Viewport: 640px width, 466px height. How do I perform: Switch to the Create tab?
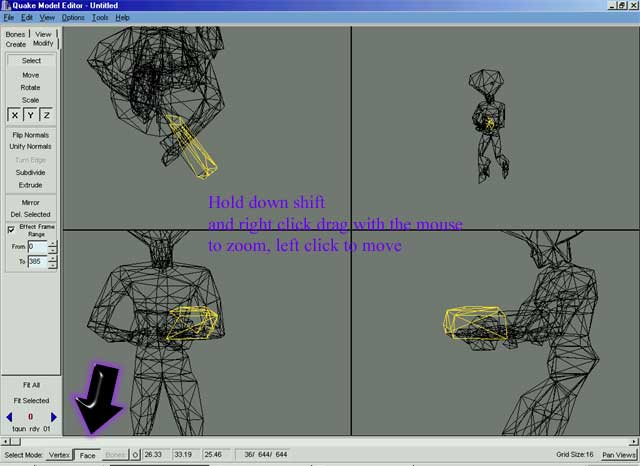(x=15, y=44)
